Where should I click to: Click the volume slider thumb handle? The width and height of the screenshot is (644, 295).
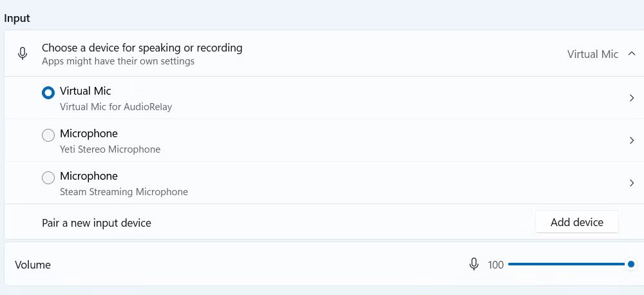631,264
